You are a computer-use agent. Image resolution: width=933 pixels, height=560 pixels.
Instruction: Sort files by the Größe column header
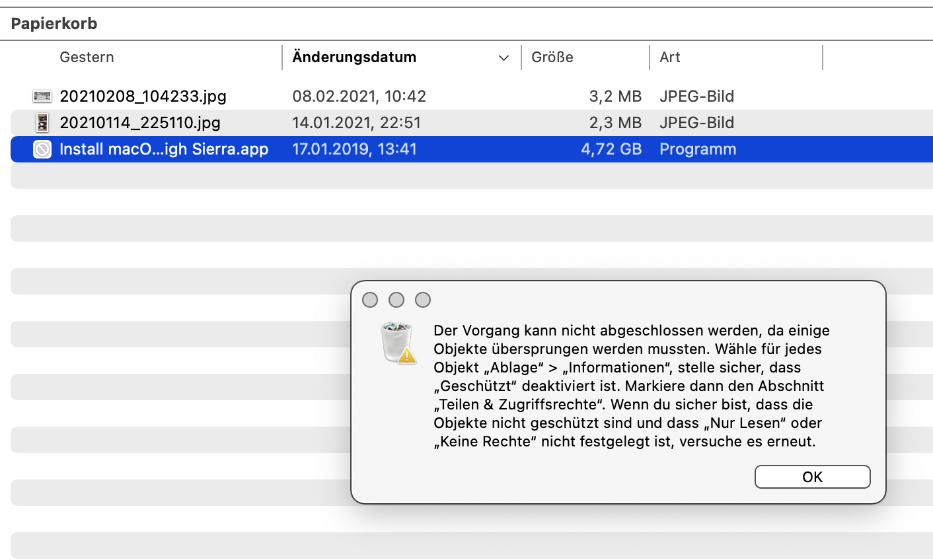pos(552,57)
